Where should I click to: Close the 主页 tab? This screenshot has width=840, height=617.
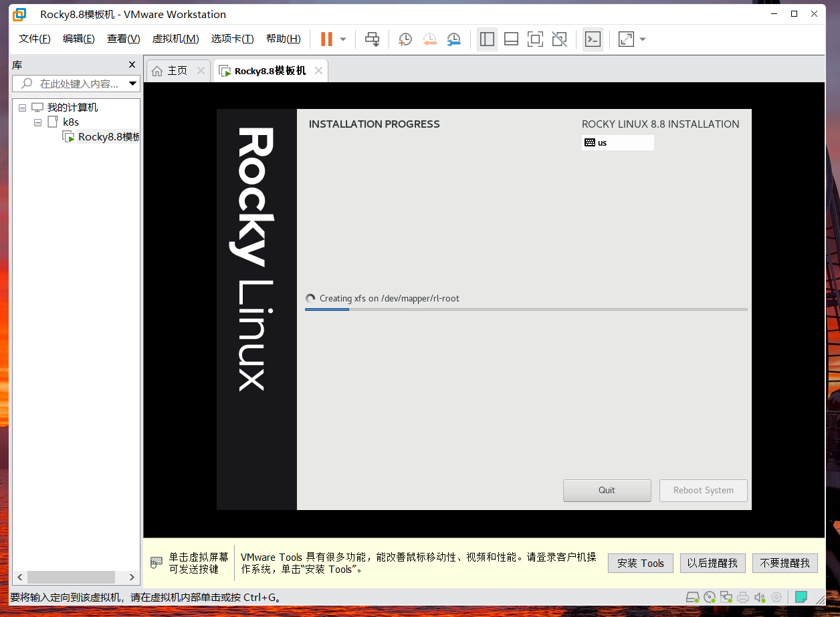tap(201, 71)
